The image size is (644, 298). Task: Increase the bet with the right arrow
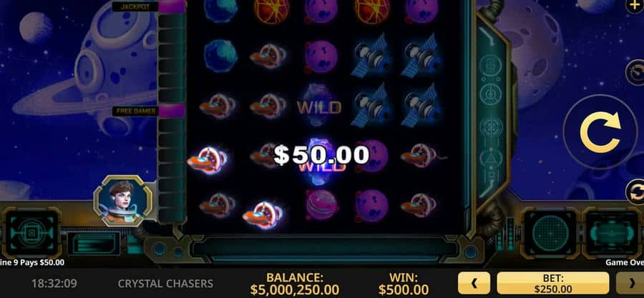pyautogui.click(x=630, y=283)
